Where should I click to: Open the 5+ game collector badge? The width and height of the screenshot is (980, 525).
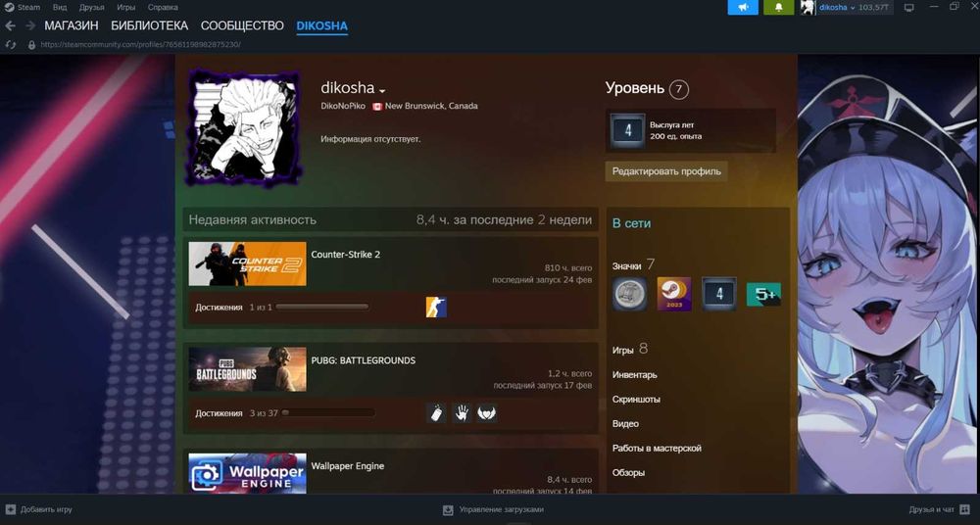click(763, 294)
